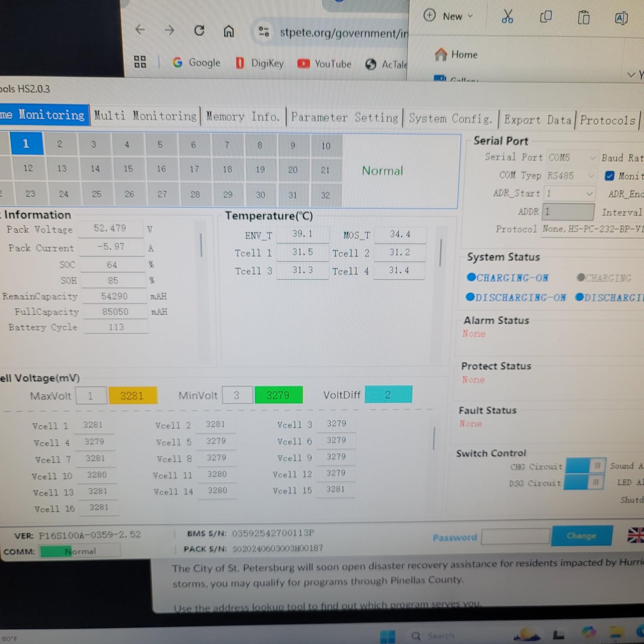Click the pack information scrollbar
644x644 pixels.
(x=201, y=245)
